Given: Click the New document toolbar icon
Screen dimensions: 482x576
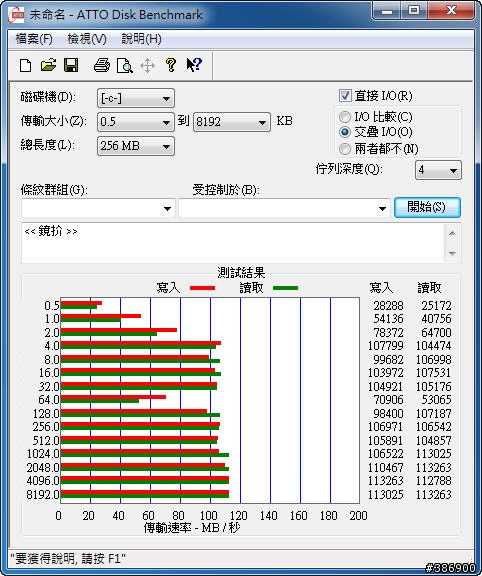Looking at the screenshot, I should point(25,65).
